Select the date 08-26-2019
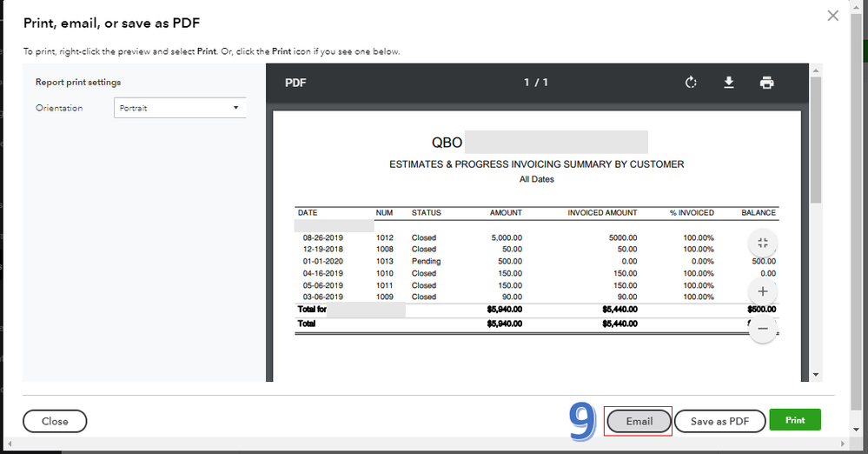The width and height of the screenshot is (868, 454). (322, 237)
